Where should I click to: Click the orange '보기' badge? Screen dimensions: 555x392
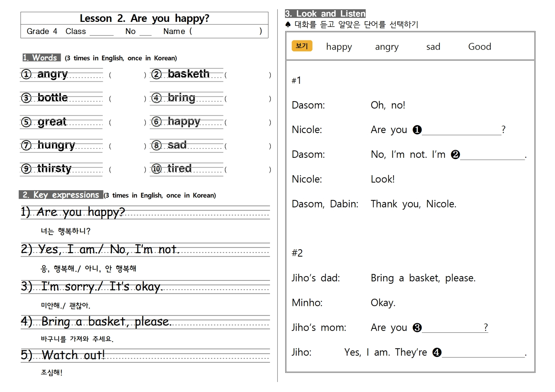(x=302, y=46)
